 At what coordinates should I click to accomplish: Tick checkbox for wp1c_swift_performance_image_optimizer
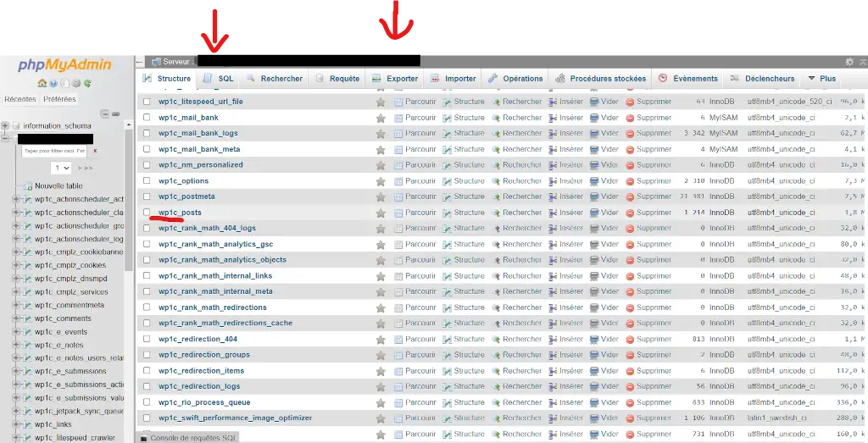click(x=147, y=418)
